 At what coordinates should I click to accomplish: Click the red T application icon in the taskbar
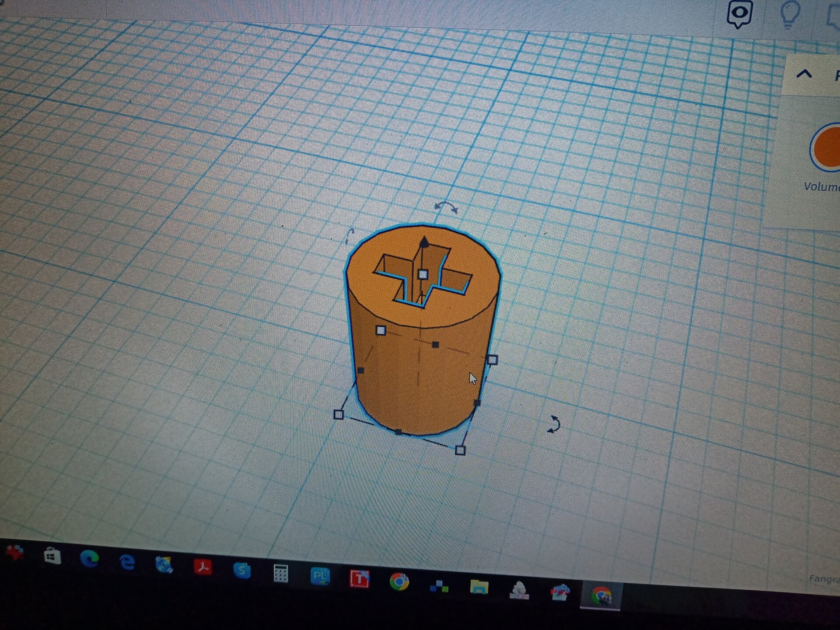click(x=359, y=579)
